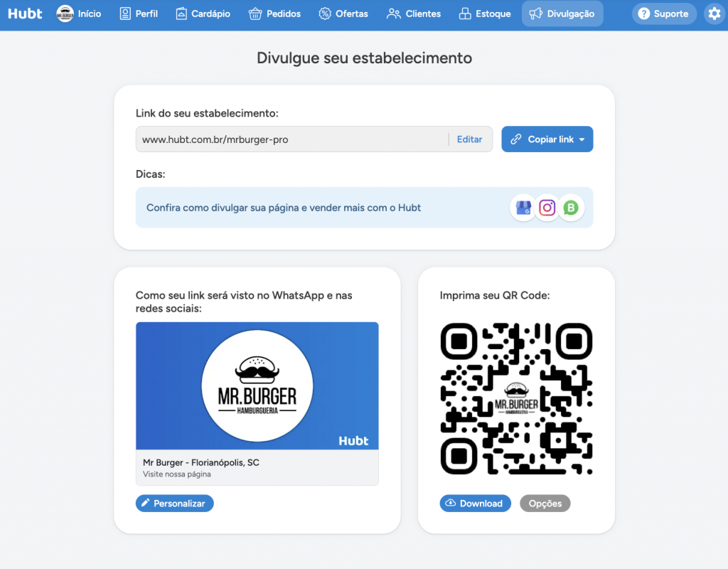
Task: Click the chain link icon on Copiar link
Action: (x=516, y=139)
